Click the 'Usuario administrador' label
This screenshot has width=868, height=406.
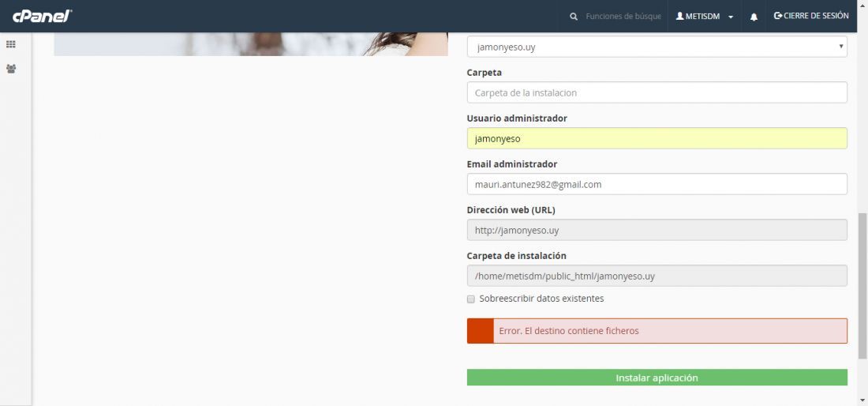(x=517, y=118)
